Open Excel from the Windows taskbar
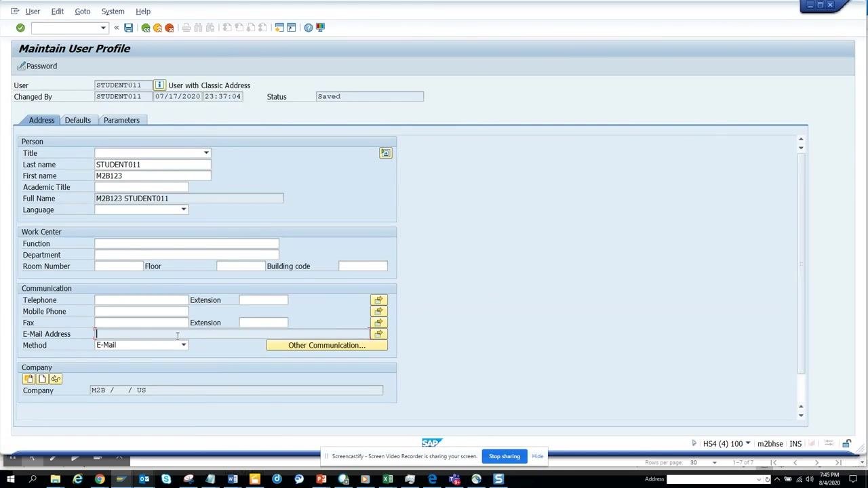Image resolution: width=868 pixels, height=488 pixels. (x=387, y=480)
